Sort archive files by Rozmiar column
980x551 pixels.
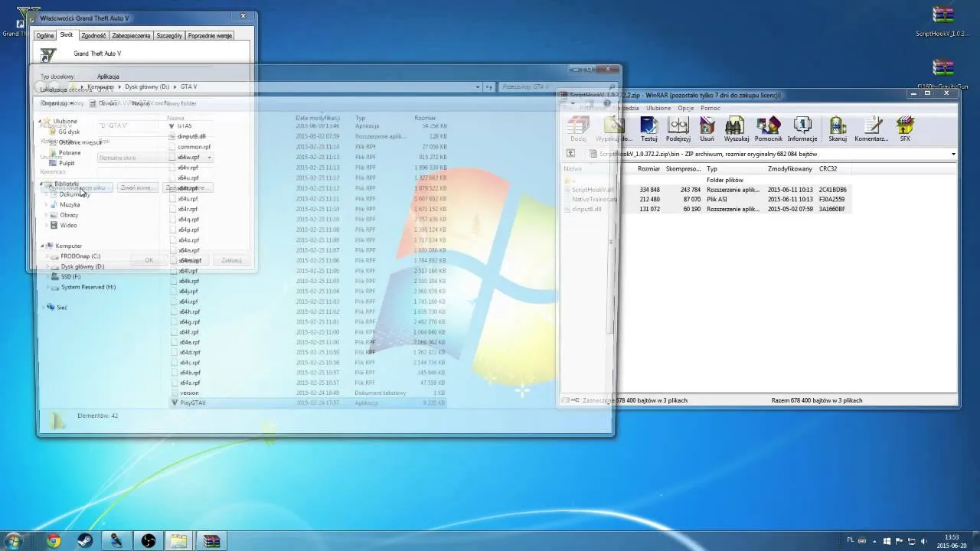pyautogui.click(x=648, y=168)
